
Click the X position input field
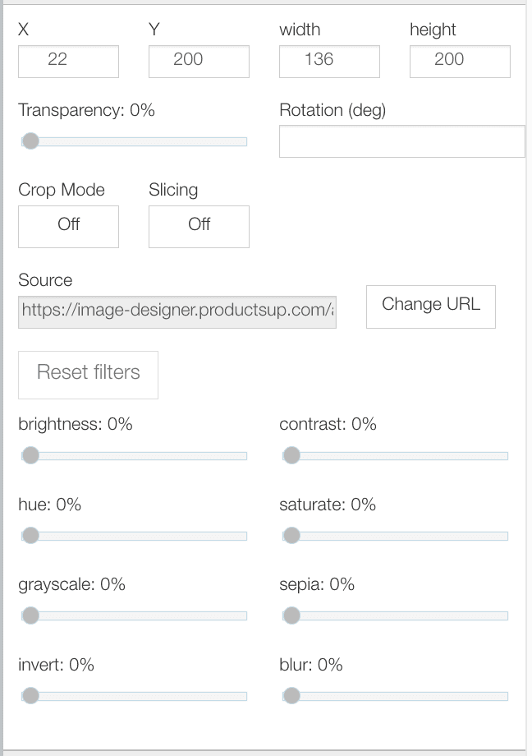[68, 61]
